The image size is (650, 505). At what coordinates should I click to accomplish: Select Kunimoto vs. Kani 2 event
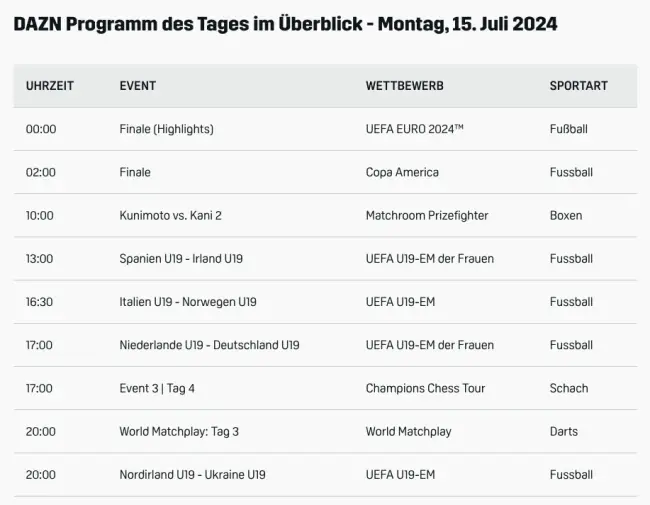point(170,215)
